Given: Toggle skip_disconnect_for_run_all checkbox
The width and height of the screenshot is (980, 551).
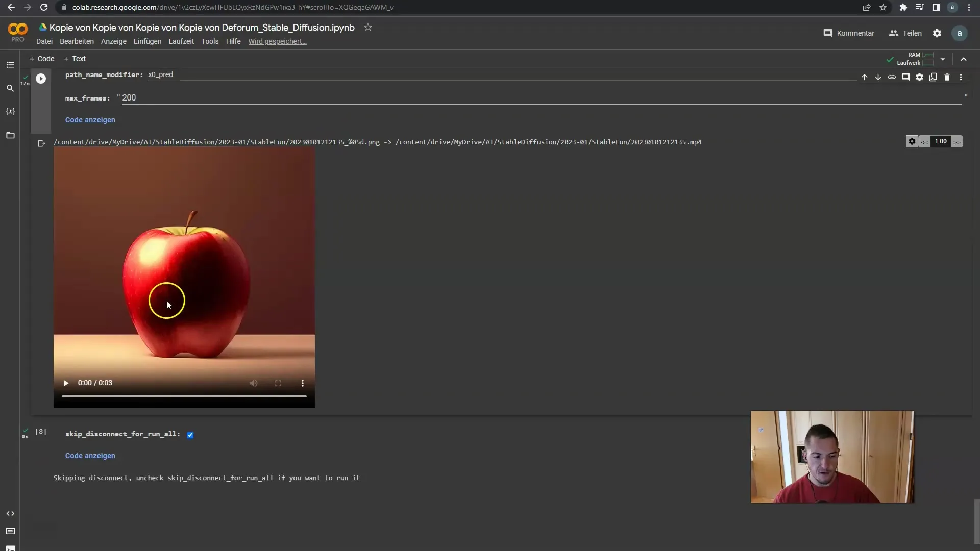Looking at the screenshot, I should coord(190,434).
